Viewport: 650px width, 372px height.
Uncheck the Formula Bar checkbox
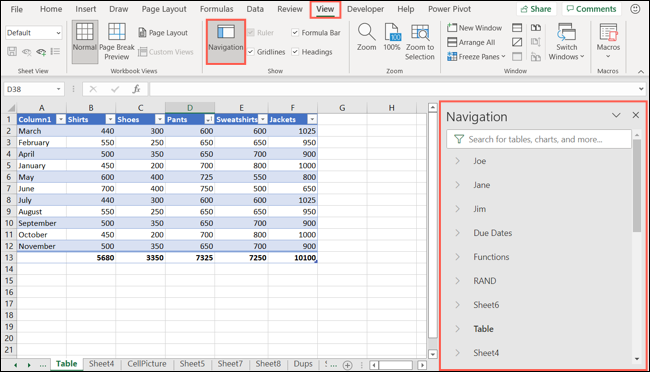point(295,32)
